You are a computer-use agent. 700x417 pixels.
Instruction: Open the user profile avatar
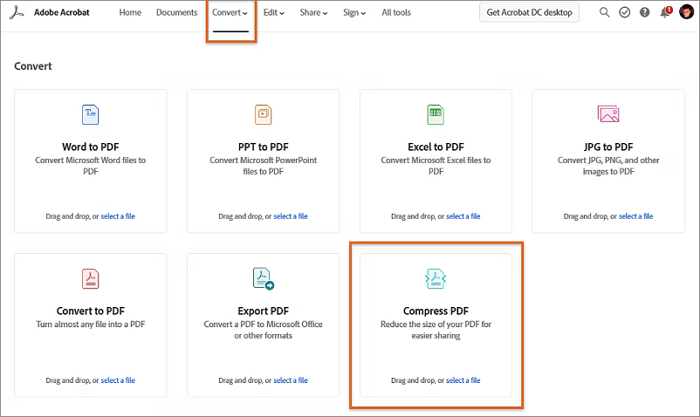(x=686, y=13)
